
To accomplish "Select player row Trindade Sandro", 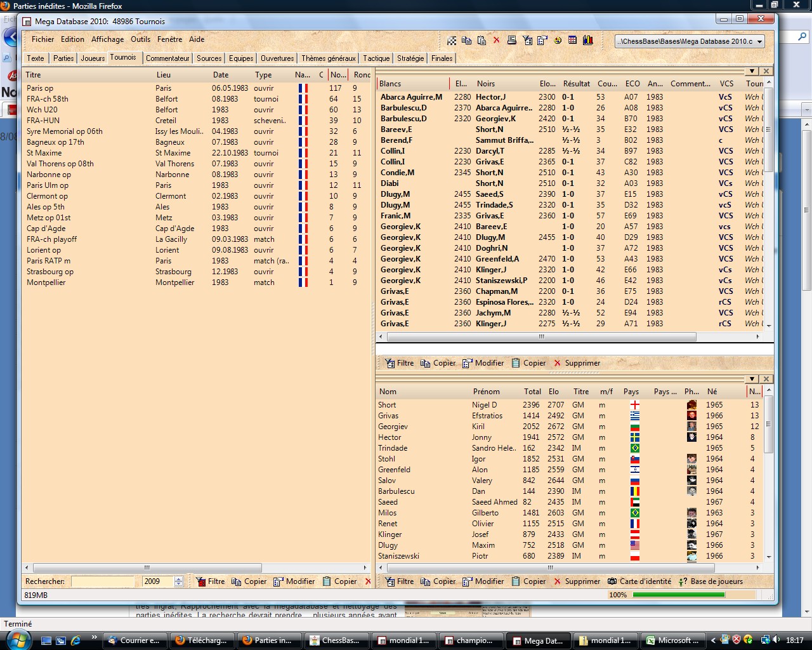I will [570, 448].
